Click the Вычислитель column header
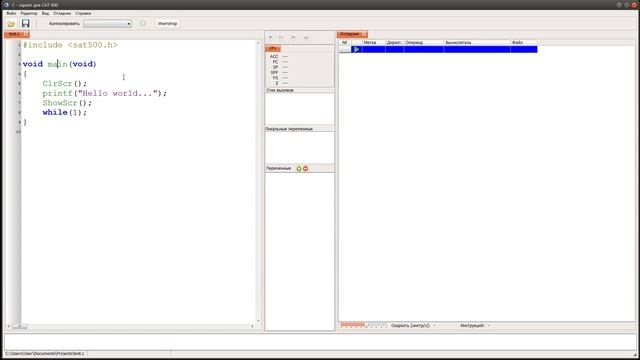Screen dimensions: 640x360 point(477,42)
